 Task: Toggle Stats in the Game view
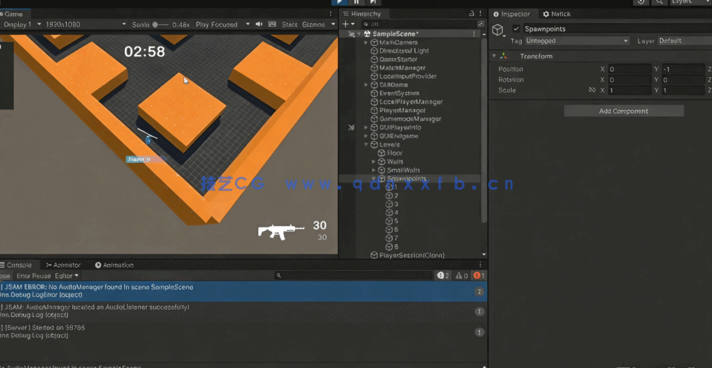tap(289, 25)
